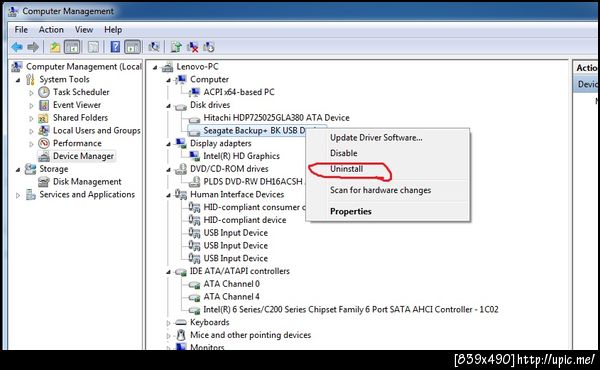Screen dimensions: 600x370
Task: Click the Back arrow toolbar icon
Action: click(17, 47)
